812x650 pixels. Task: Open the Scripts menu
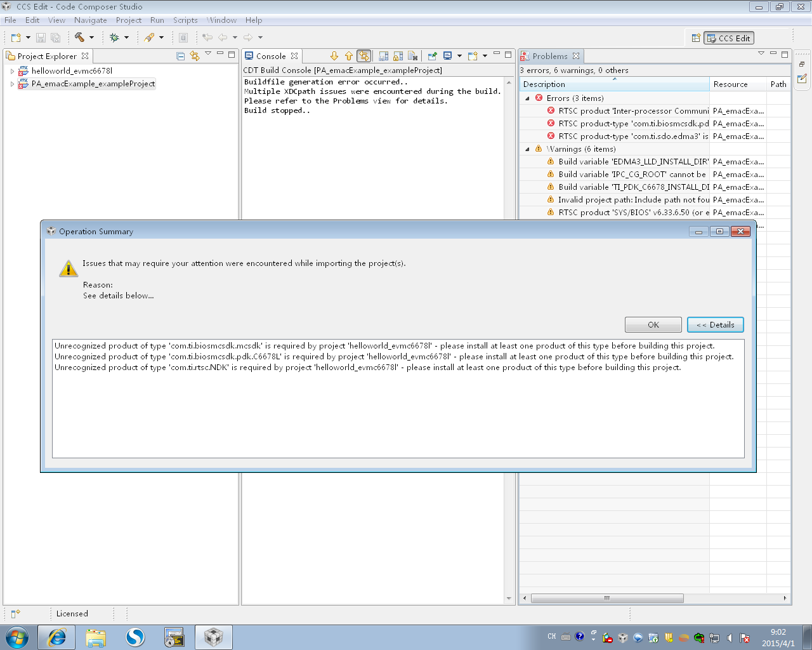pyautogui.click(x=185, y=20)
